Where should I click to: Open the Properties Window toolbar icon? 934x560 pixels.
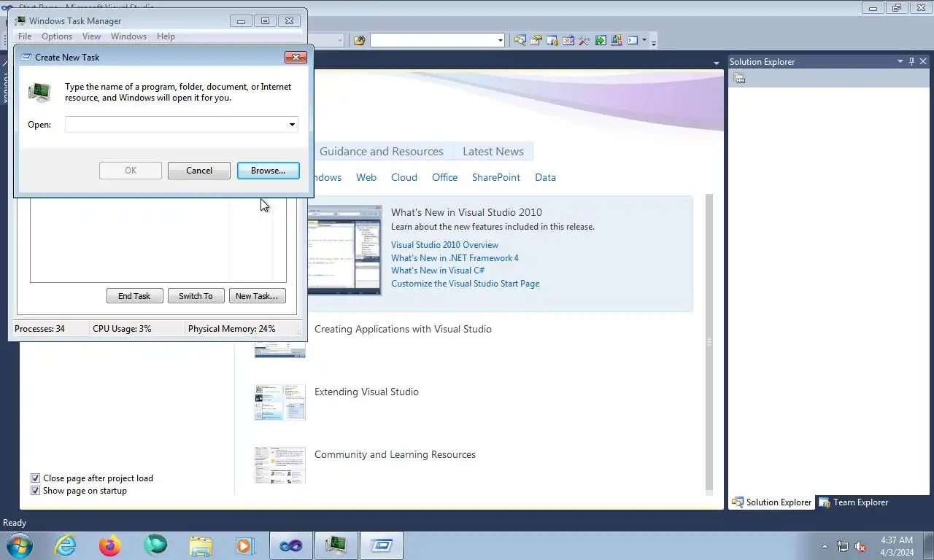coord(536,40)
